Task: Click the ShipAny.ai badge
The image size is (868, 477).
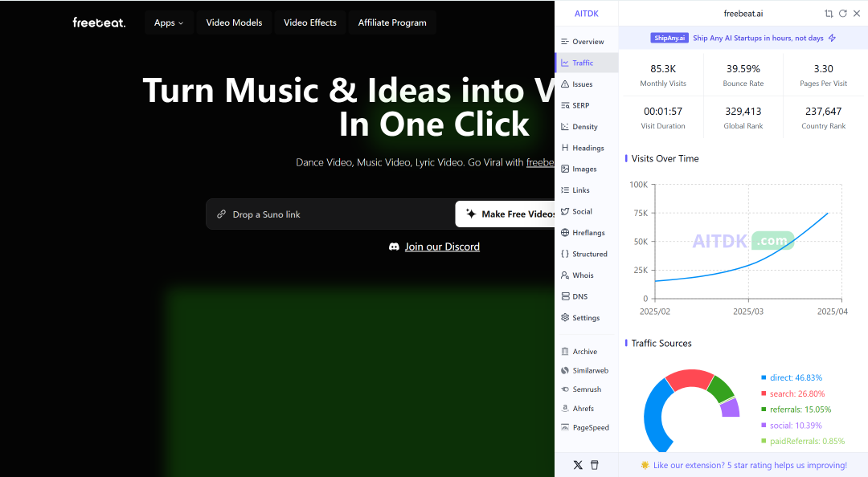Action: coord(669,38)
